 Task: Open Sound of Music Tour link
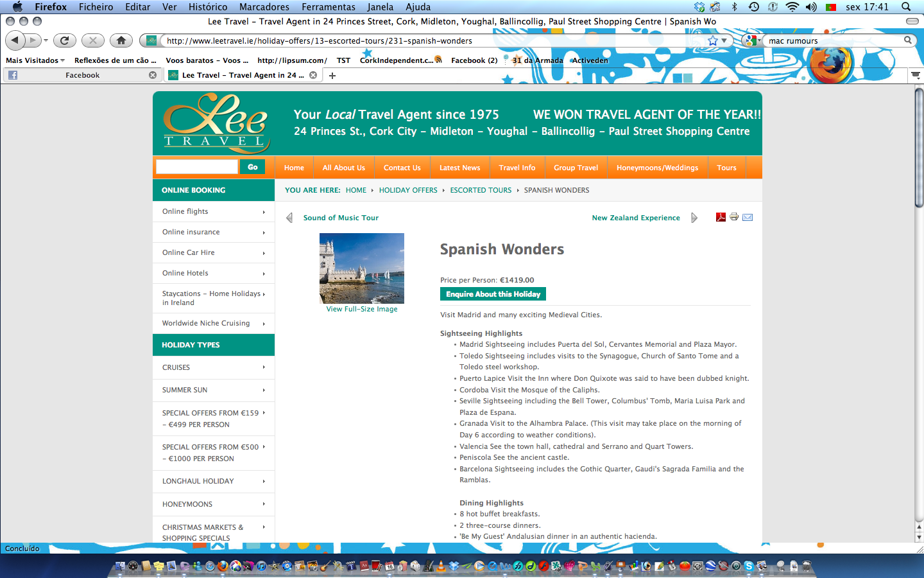coord(341,218)
